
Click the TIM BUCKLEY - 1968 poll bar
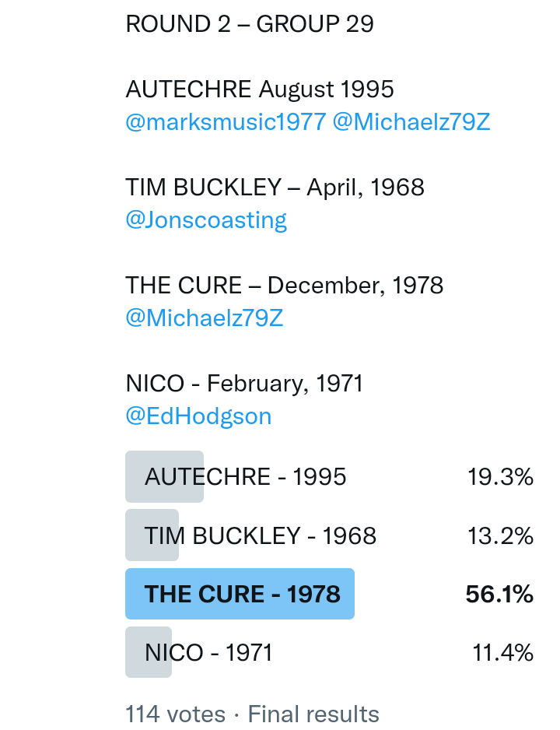pos(260,535)
